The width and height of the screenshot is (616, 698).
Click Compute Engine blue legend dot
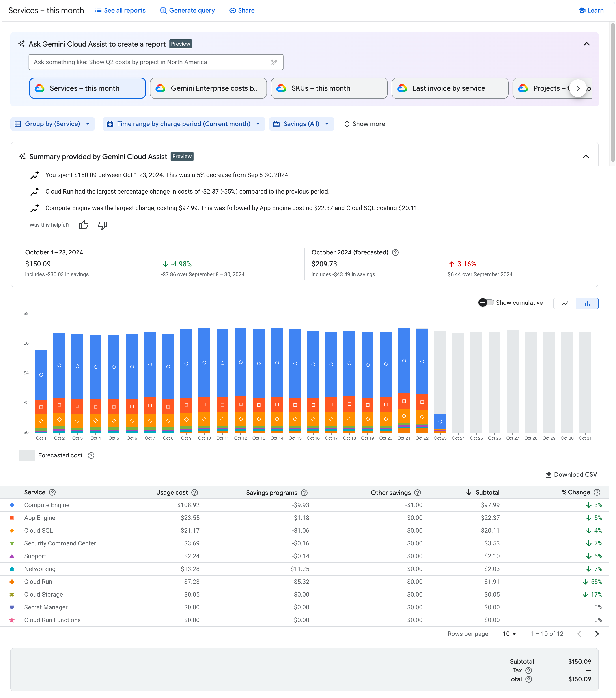(x=12, y=505)
